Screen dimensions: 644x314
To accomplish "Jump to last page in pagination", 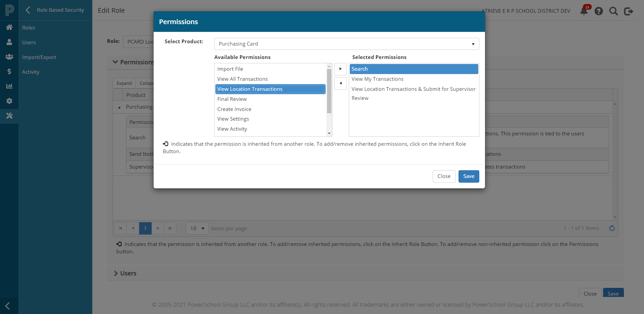I will pos(170,228).
